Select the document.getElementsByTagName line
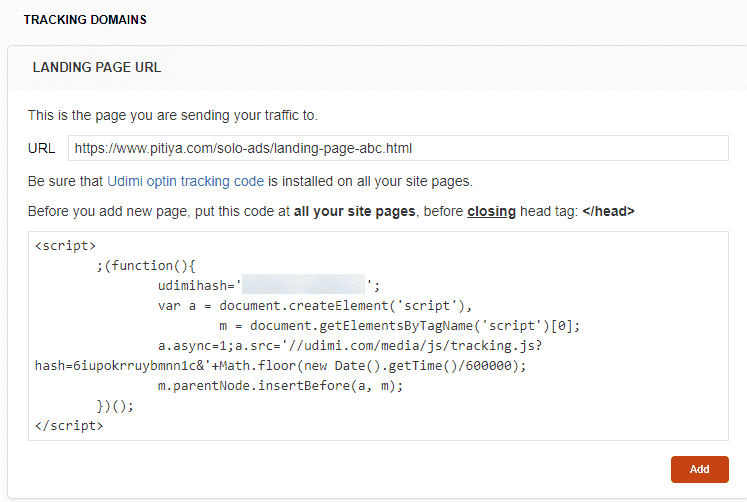 [x=399, y=326]
